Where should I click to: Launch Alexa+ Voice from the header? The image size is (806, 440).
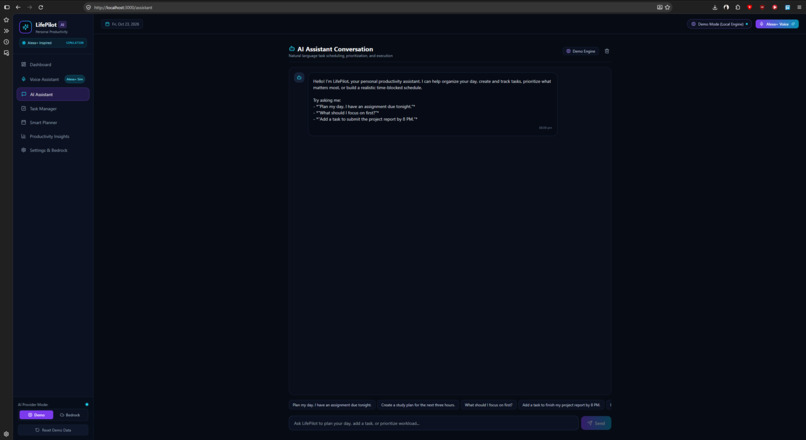[777, 24]
